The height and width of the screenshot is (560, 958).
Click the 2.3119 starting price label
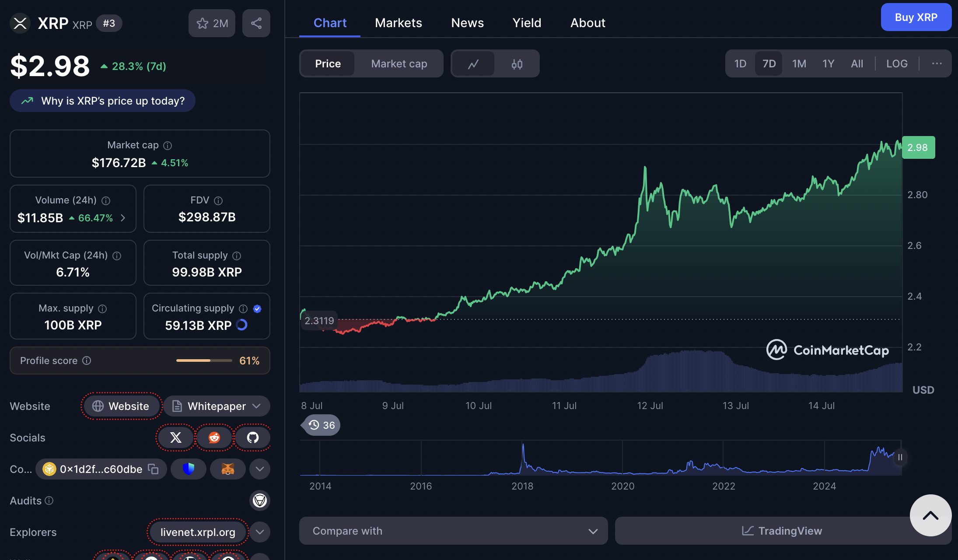pyautogui.click(x=319, y=321)
